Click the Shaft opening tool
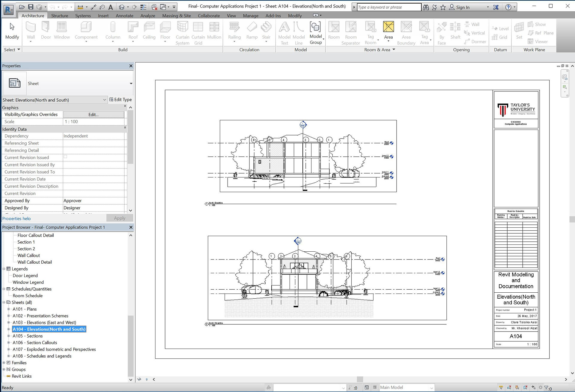575x392 pixels. tap(455, 31)
